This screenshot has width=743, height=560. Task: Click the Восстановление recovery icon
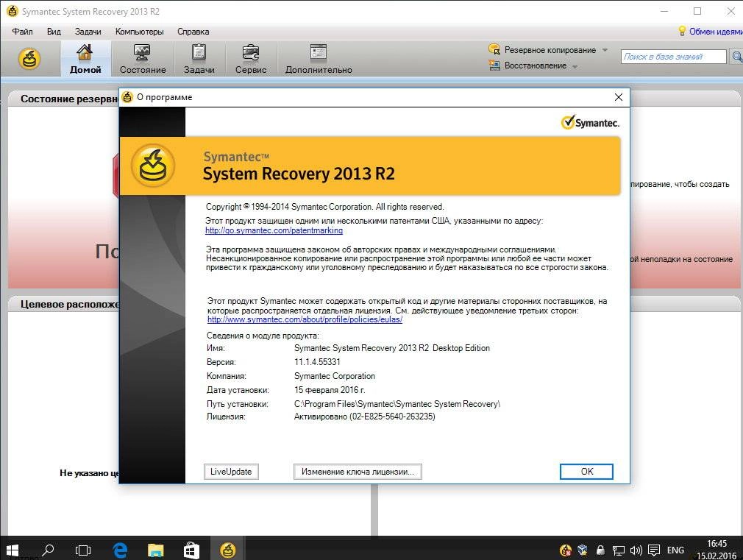pos(494,65)
